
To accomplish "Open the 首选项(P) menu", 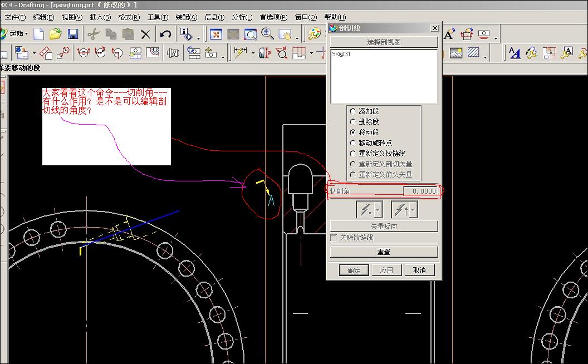I will coord(274,17).
